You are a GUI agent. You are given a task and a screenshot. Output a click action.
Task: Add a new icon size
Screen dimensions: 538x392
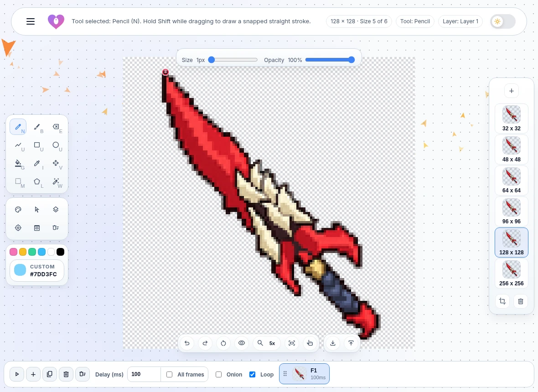coord(511,91)
